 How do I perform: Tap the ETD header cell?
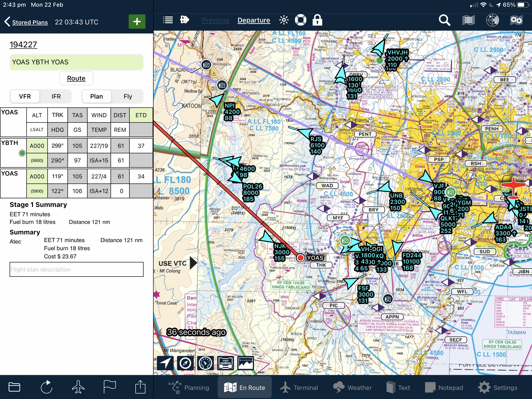[x=141, y=115]
